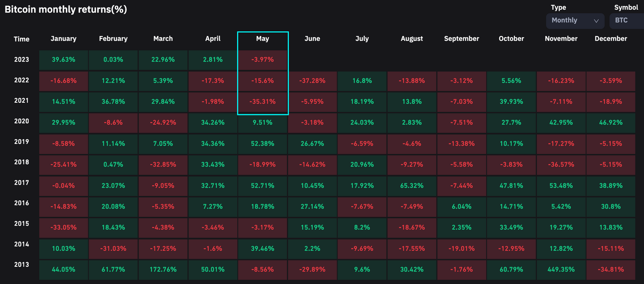Click the -33.05% cell for January 2015
644x284 pixels.
click(x=64, y=228)
